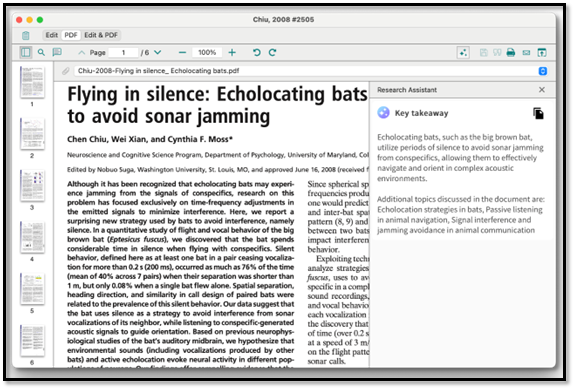Select page 4 thumbnail

click(x=32, y=237)
